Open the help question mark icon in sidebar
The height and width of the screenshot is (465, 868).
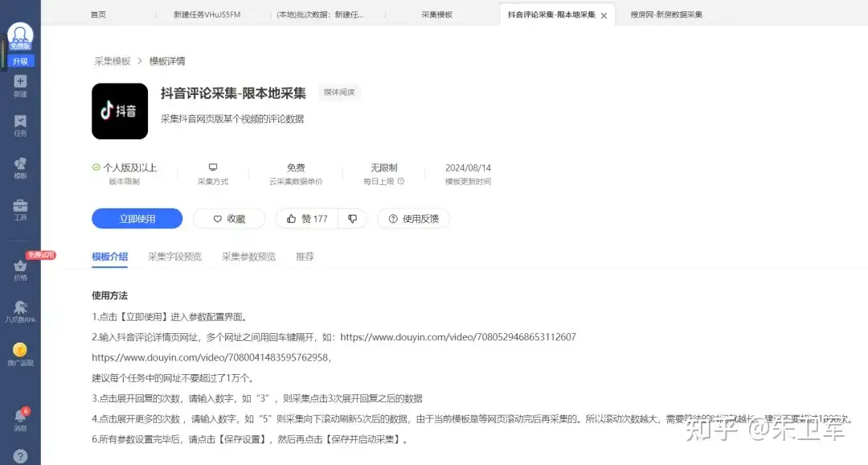pos(20,456)
